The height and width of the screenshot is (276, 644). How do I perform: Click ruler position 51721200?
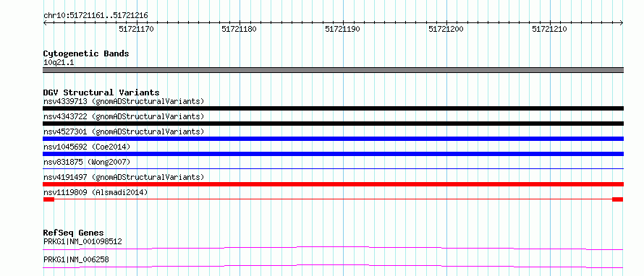click(446, 29)
